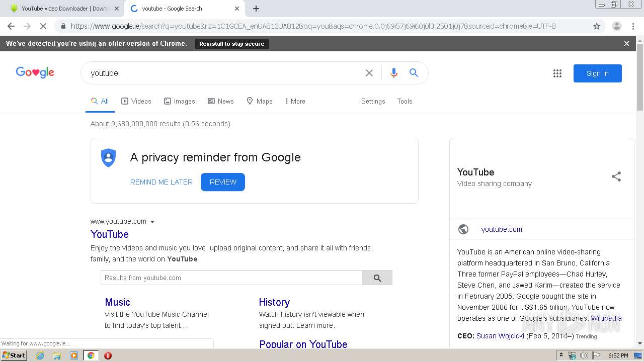Click the scrollbar down arrow
Screen dimensions: 644x362
[640, 344]
